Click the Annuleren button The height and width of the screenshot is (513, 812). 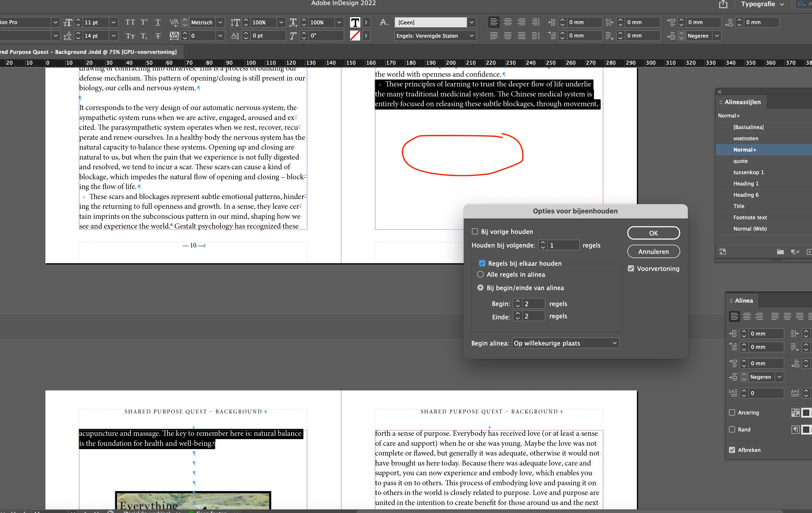653,252
